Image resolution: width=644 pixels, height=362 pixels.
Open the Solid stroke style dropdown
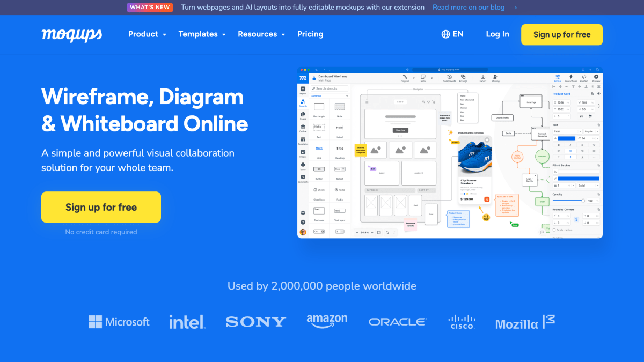pyautogui.click(x=588, y=186)
